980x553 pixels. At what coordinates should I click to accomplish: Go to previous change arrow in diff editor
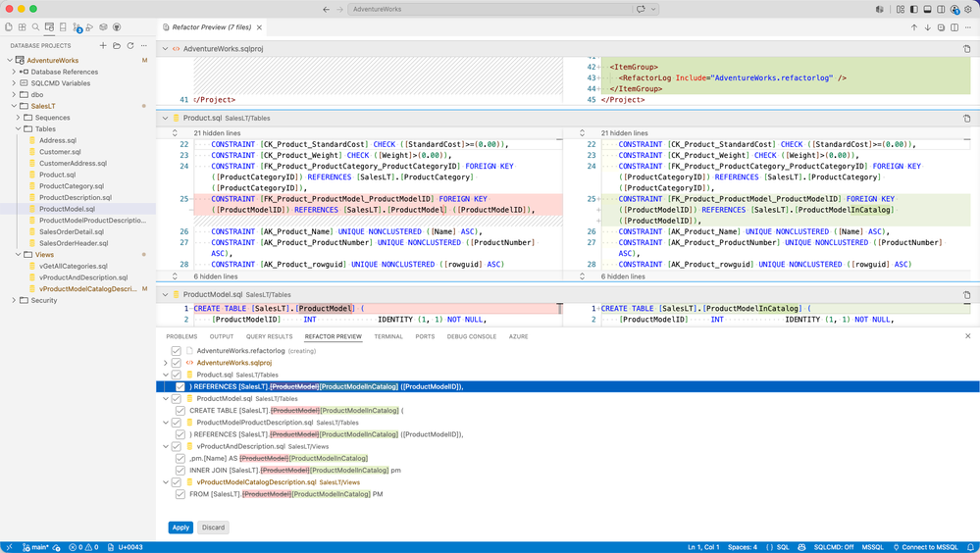point(913,27)
